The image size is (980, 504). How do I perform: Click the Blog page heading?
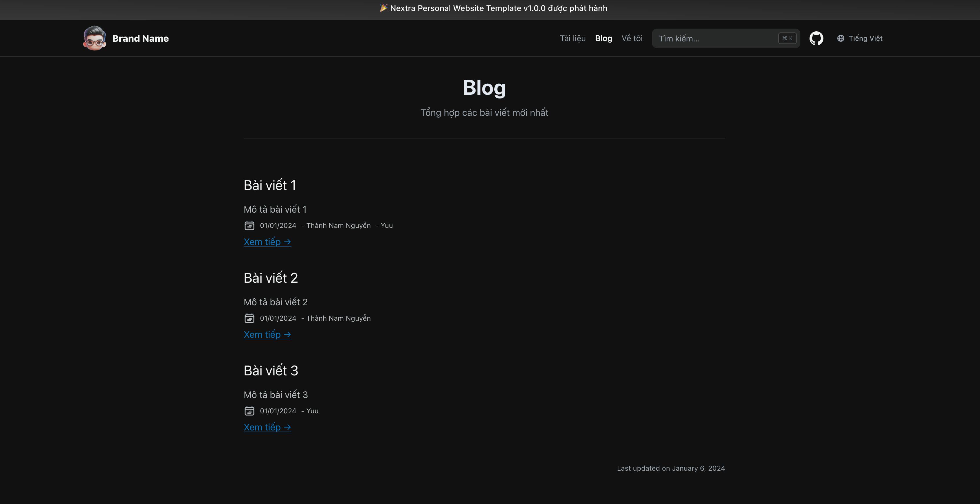(484, 87)
